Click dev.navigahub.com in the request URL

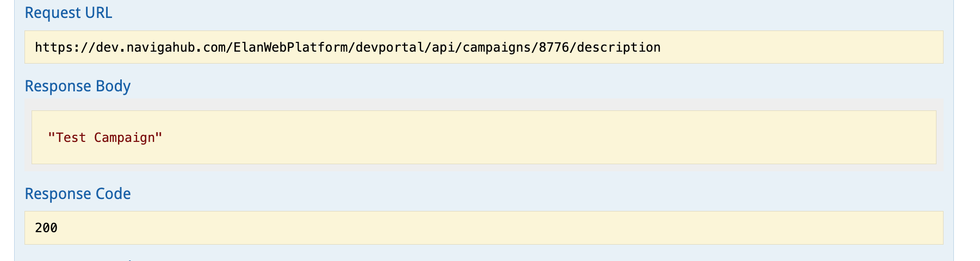coord(157,47)
